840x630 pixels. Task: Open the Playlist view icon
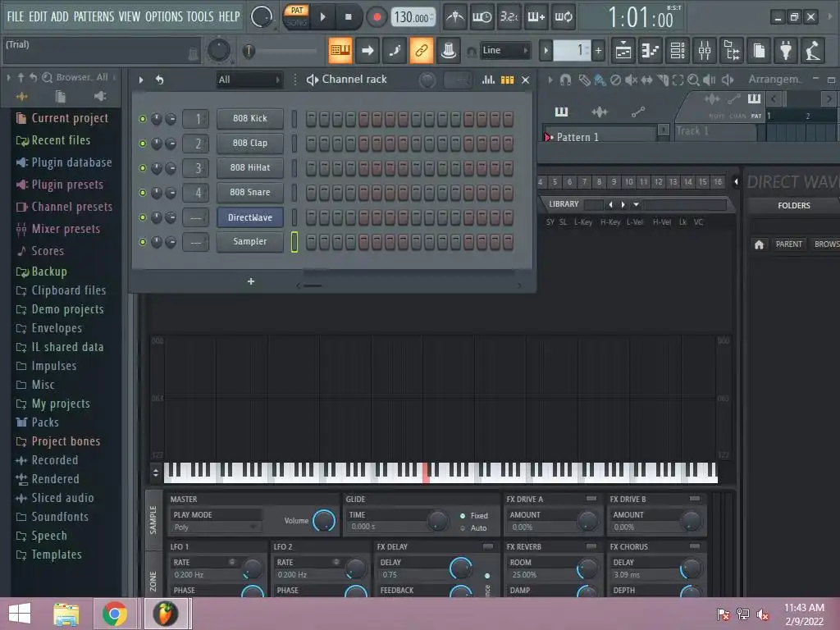click(x=623, y=51)
